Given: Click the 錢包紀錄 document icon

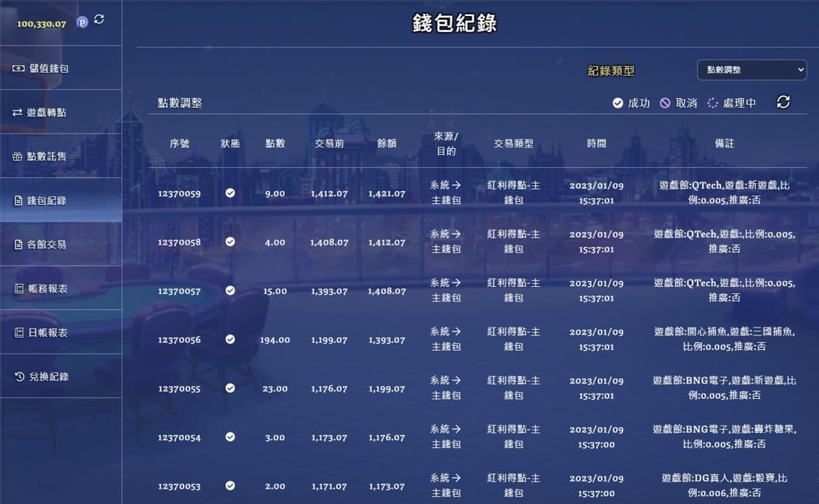Looking at the screenshot, I should [18, 200].
